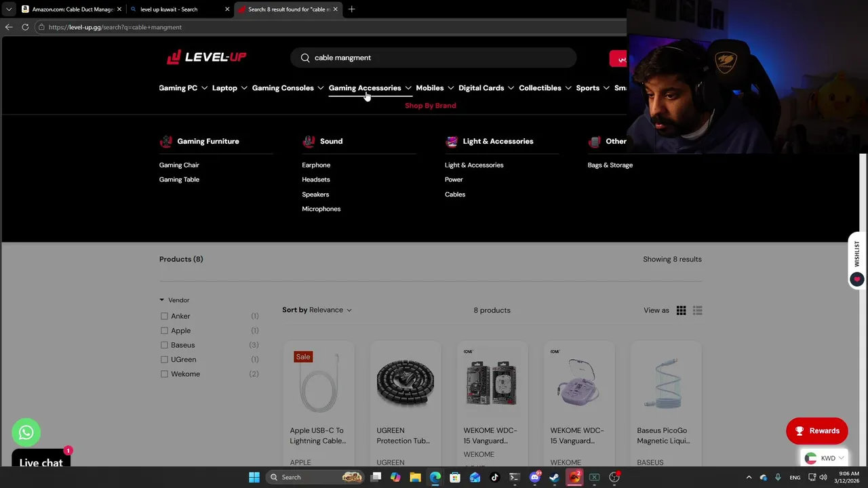Expand the Gaming PC menu chevron
The width and height of the screenshot is (868, 488).
(204, 88)
